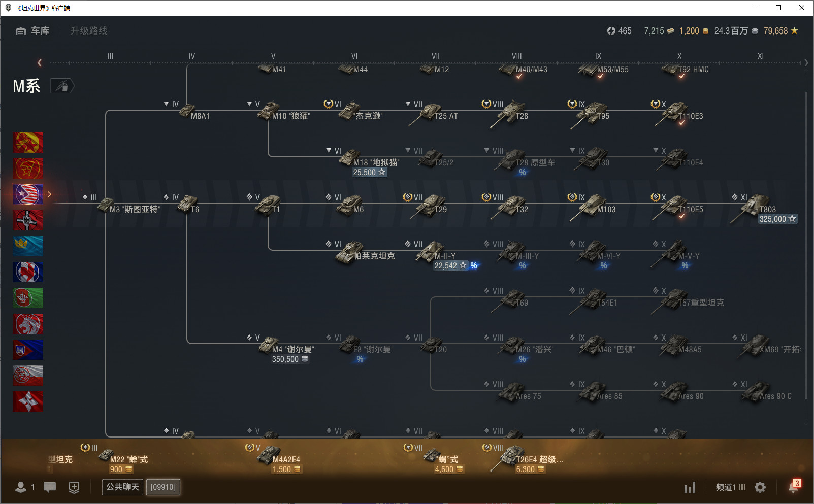
Task: Choose the blue flag with yellow crowns
Action: coord(28,246)
